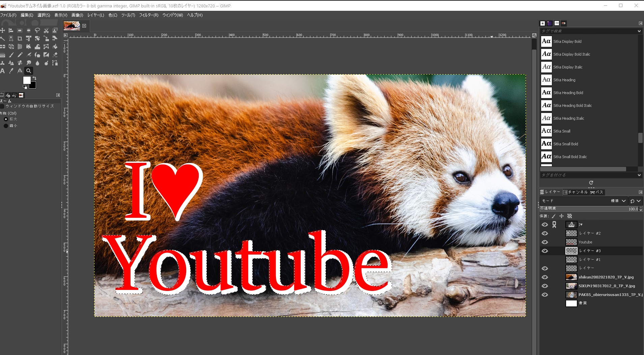Open the 編集(E) menu
This screenshot has height=355, width=644.
coord(27,15)
